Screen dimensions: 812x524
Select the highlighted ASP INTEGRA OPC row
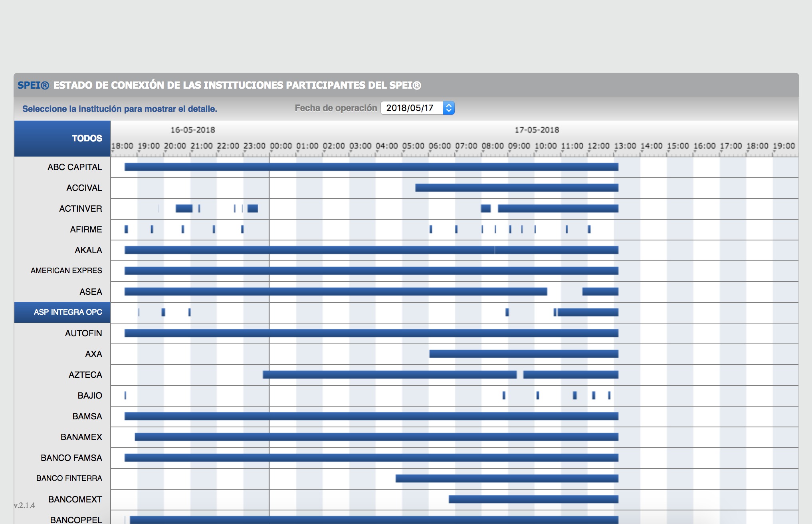[62, 312]
